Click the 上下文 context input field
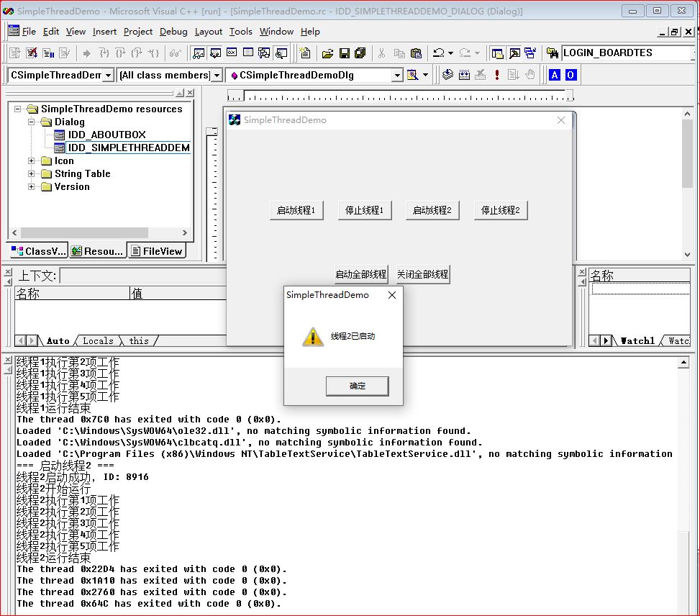Viewport: 700px width, 616px height. [x=143, y=276]
